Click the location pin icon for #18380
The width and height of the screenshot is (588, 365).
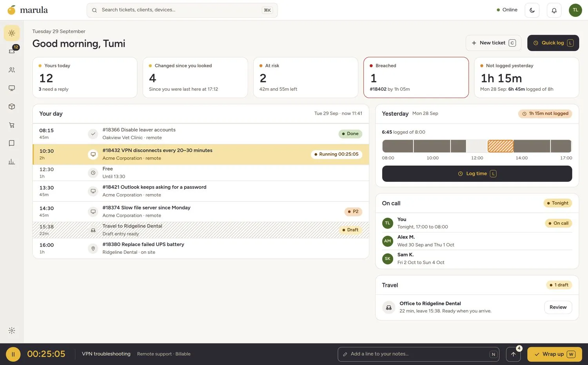pos(93,249)
